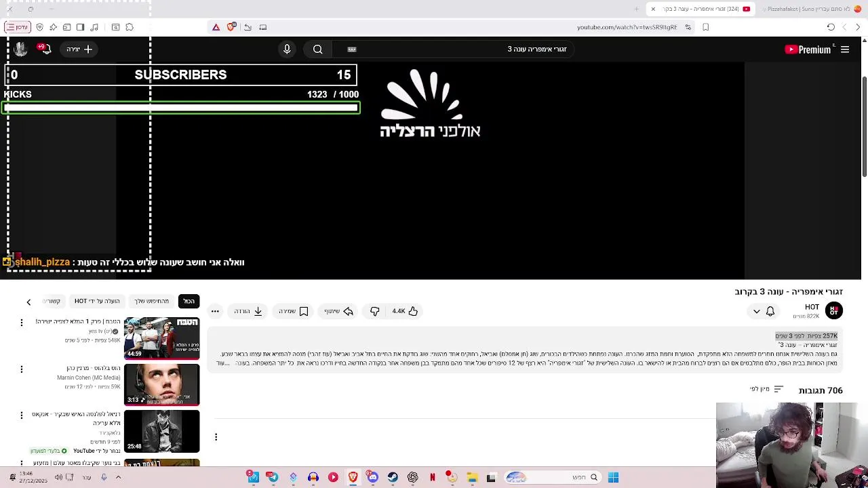Share the video (שיתוף)
Screen dimensions: 868x488
point(339,311)
